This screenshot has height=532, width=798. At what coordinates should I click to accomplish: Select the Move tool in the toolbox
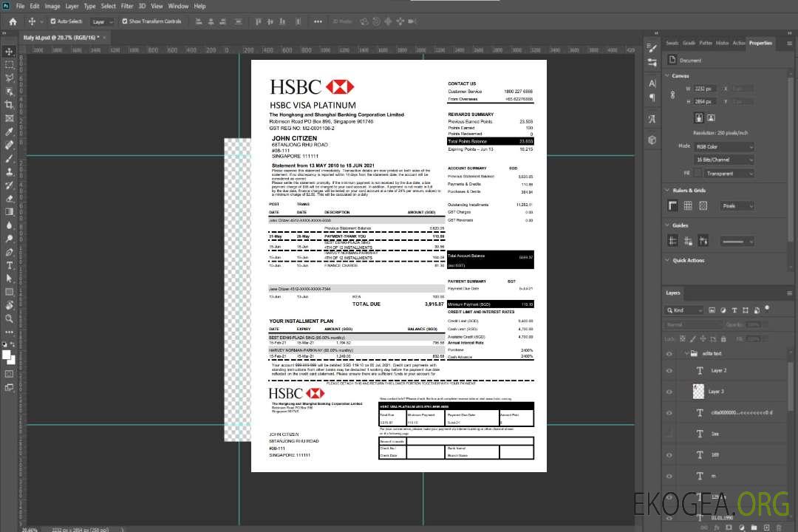point(9,52)
